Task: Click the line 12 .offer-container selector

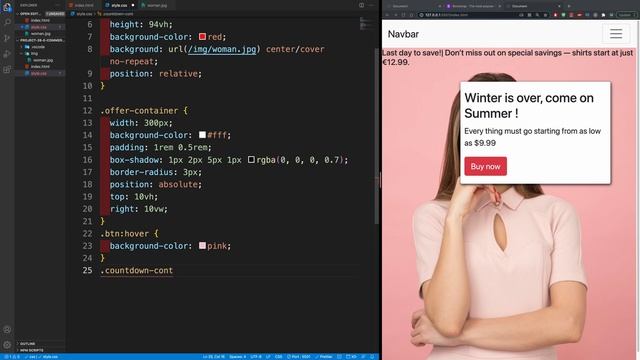Action: 139,111
